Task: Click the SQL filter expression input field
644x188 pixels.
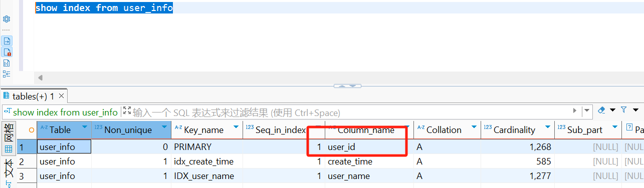Action: (x=351, y=112)
